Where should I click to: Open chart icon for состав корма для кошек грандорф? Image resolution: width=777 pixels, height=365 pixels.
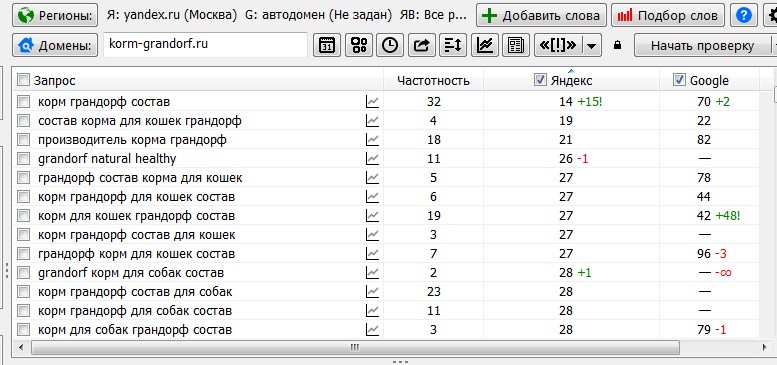pyautogui.click(x=372, y=121)
